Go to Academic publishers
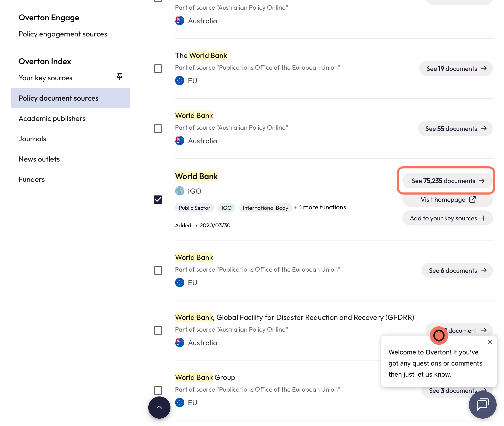The image size is (504, 426). [x=52, y=118]
